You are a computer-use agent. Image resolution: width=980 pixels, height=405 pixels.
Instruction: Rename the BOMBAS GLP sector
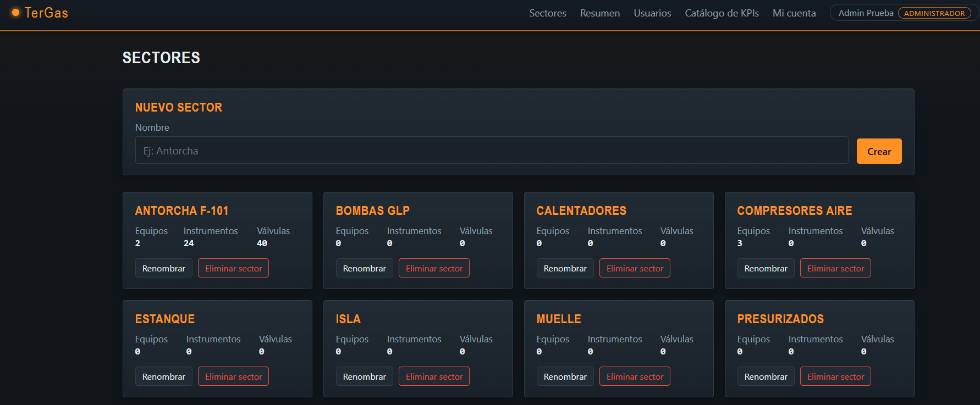[365, 268]
